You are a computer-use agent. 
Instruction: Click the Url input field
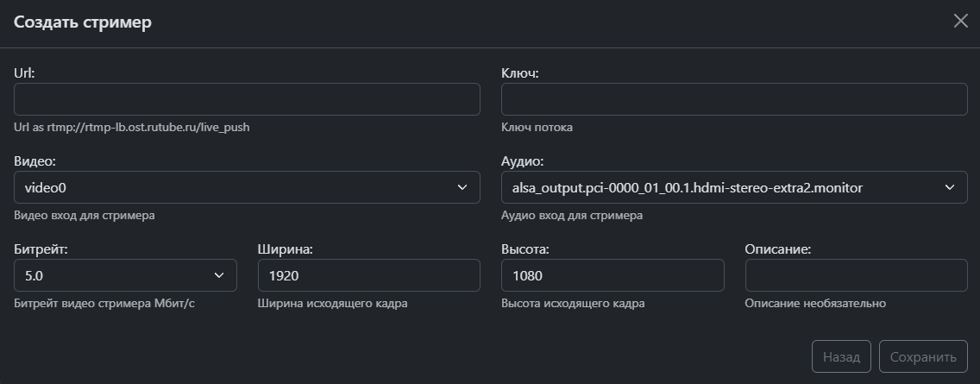coord(247,99)
